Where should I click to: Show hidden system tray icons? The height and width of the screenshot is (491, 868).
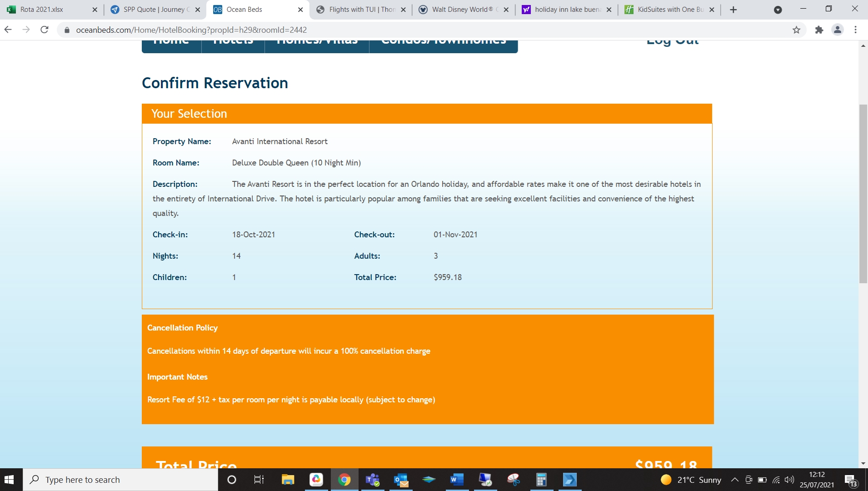coord(734,480)
